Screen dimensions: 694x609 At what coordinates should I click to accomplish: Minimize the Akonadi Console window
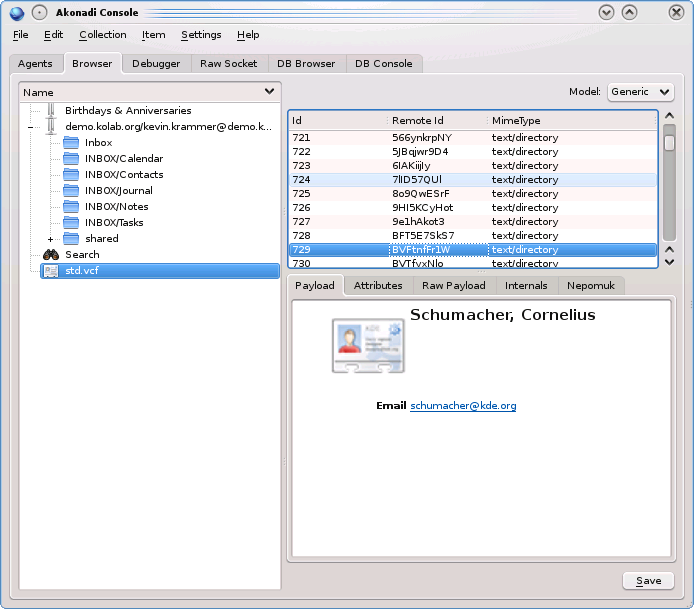[x=606, y=12]
